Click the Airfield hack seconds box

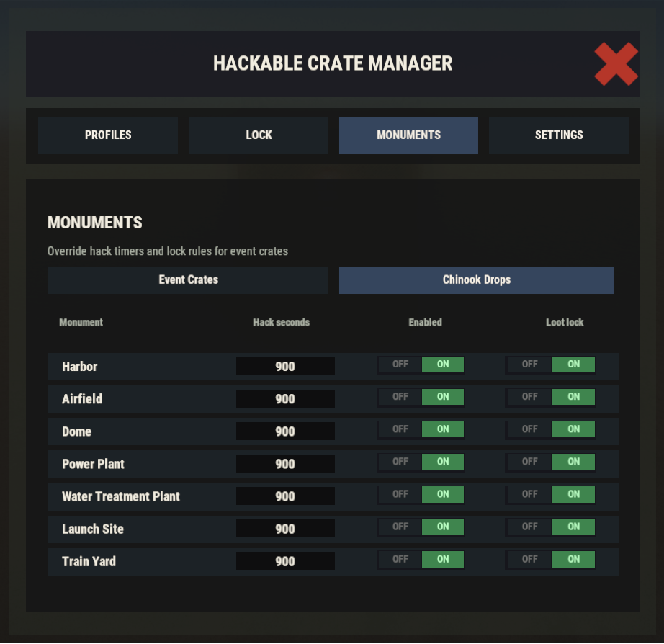tap(285, 398)
